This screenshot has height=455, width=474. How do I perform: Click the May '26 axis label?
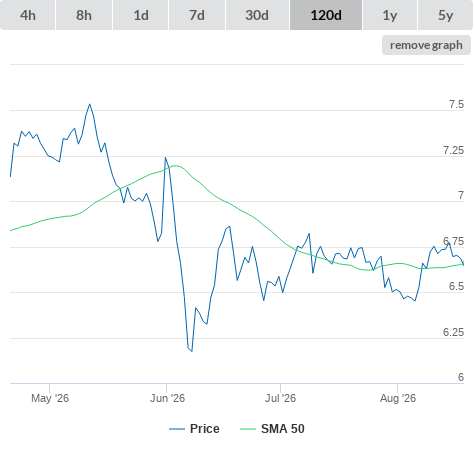pyautogui.click(x=50, y=398)
